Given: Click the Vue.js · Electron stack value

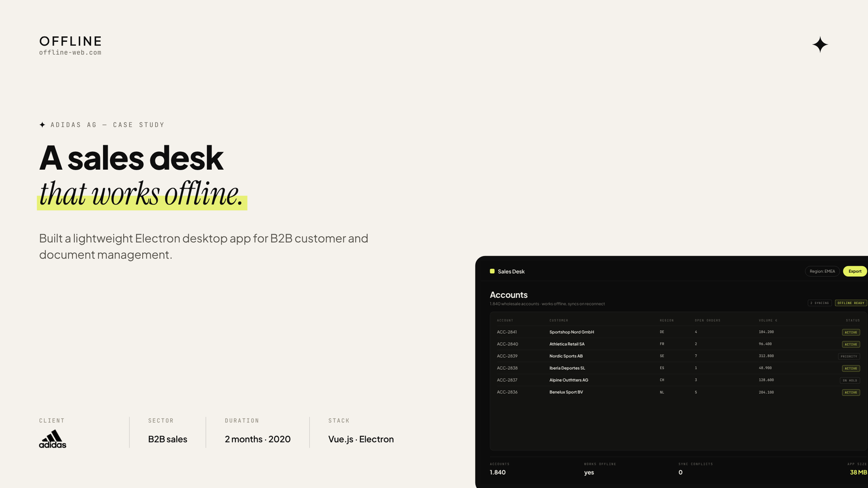Looking at the screenshot, I should (361, 439).
